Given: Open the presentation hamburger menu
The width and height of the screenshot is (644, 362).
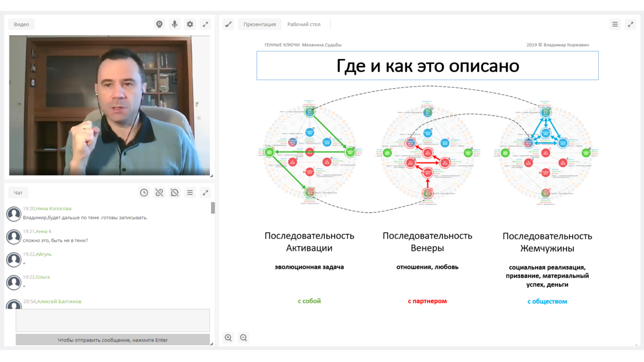Looking at the screenshot, I should point(615,24).
